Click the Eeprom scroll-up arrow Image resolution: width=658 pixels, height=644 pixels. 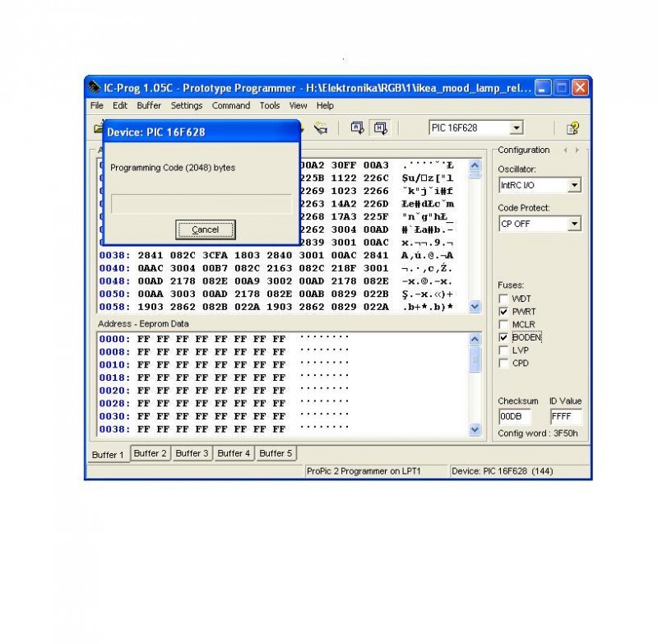475,339
